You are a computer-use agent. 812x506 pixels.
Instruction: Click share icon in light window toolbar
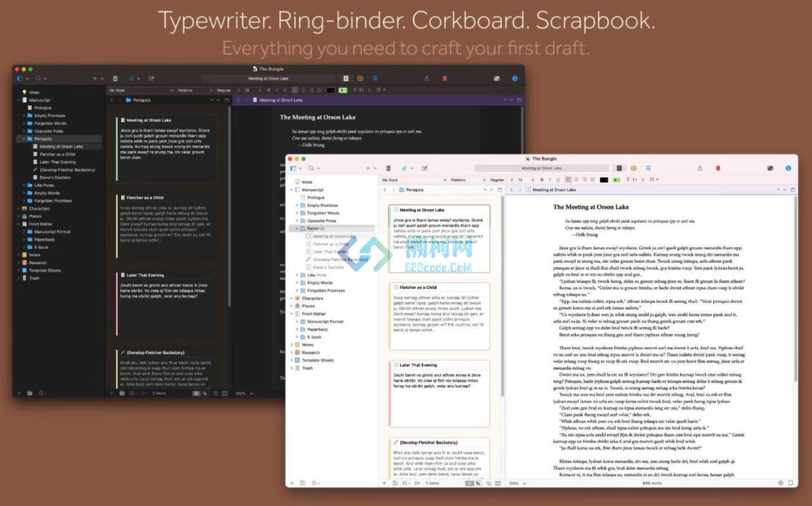(x=700, y=168)
